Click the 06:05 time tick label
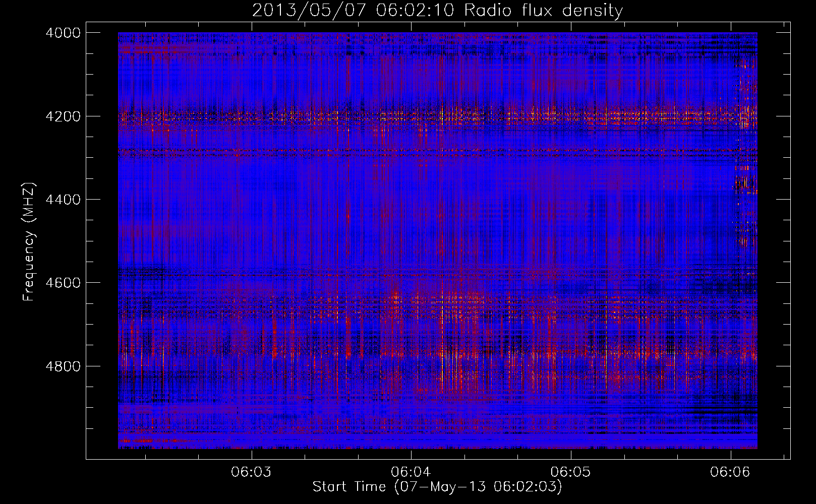 (x=570, y=472)
